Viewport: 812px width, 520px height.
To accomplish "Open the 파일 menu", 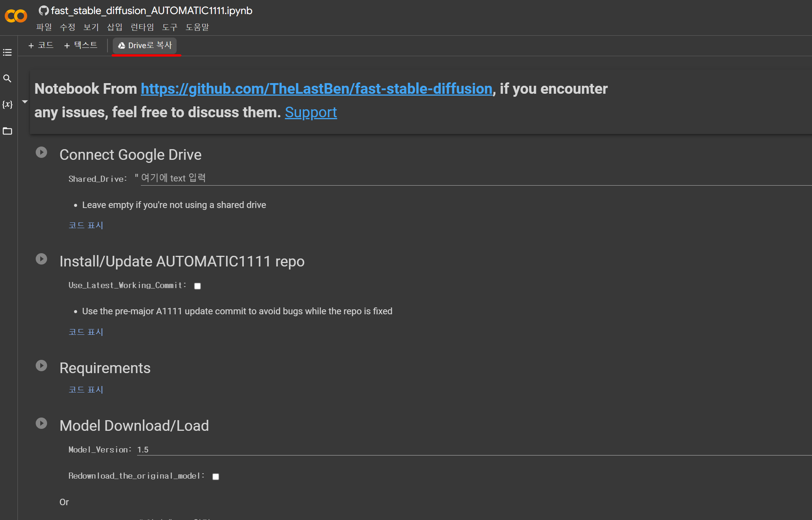I will [x=44, y=27].
